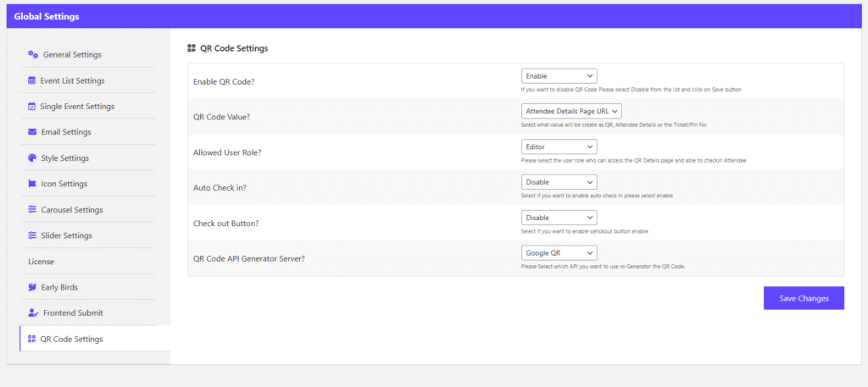Expand the Allowed User Role dropdown
The image size is (868, 387).
coord(559,147)
